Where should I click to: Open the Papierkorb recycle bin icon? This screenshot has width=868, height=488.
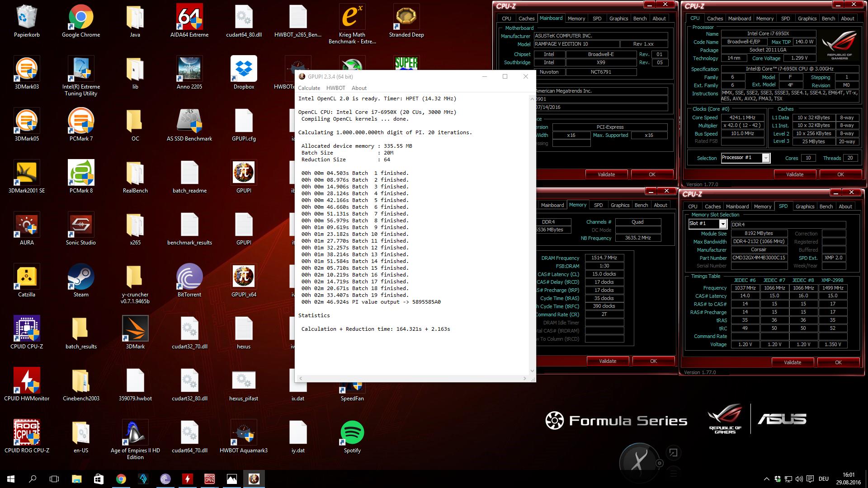pyautogui.click(x=27, y=21)
